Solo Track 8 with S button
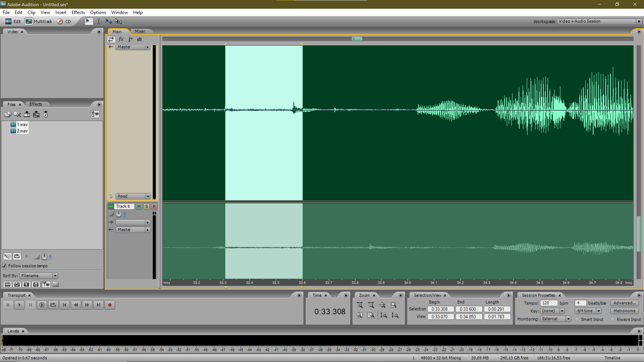644x362 pixels. coord(147,206)
